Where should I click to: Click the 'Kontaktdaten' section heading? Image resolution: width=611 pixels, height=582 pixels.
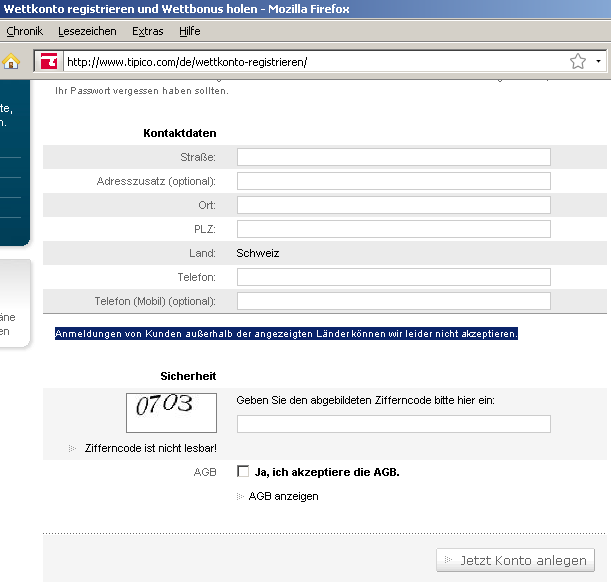pyautogui.click(x=180, y=133)
